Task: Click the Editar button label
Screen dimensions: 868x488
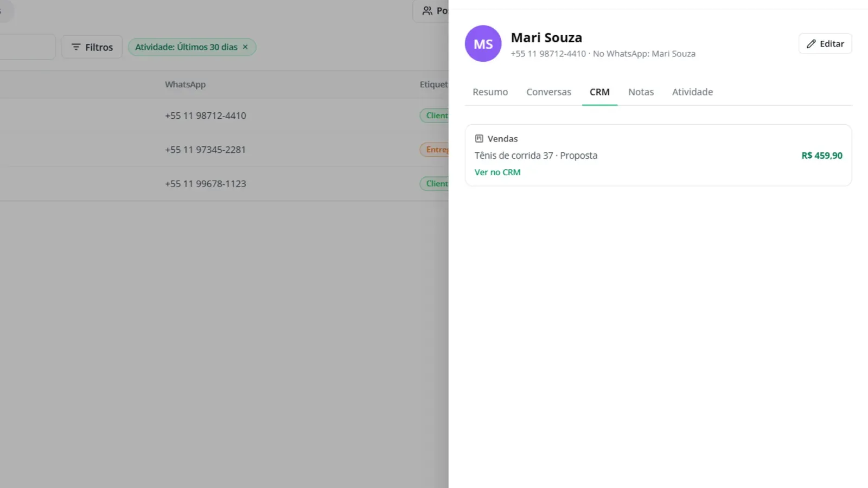Action: [832, 44]
